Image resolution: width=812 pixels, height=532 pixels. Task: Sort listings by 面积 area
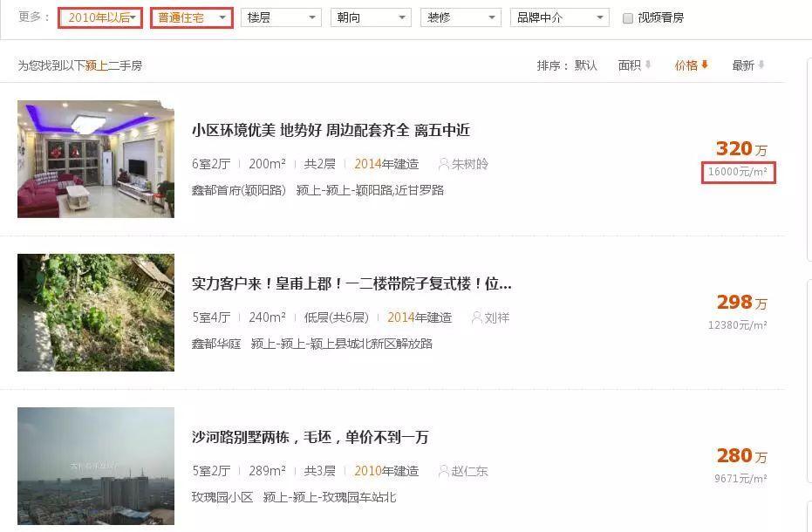coord(629,65)
